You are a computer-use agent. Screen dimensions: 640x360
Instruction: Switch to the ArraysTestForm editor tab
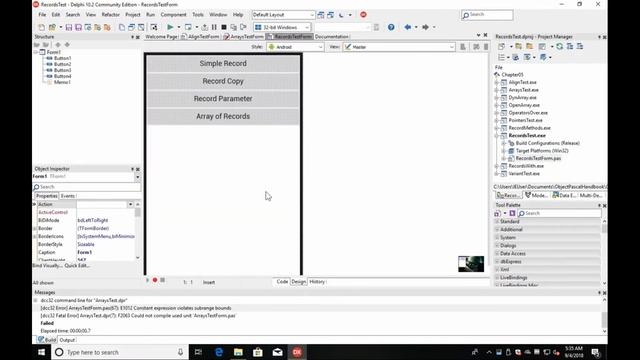click(x=244, y=37)
